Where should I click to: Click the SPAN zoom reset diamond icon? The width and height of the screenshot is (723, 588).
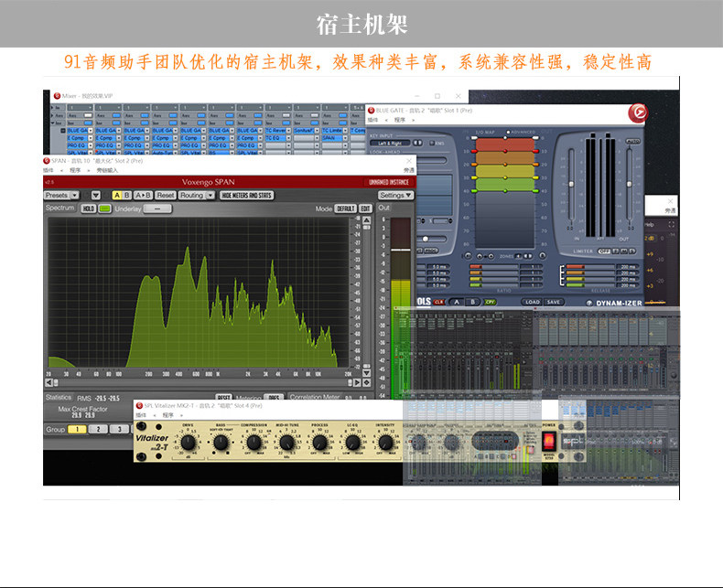tap(367, 382)
